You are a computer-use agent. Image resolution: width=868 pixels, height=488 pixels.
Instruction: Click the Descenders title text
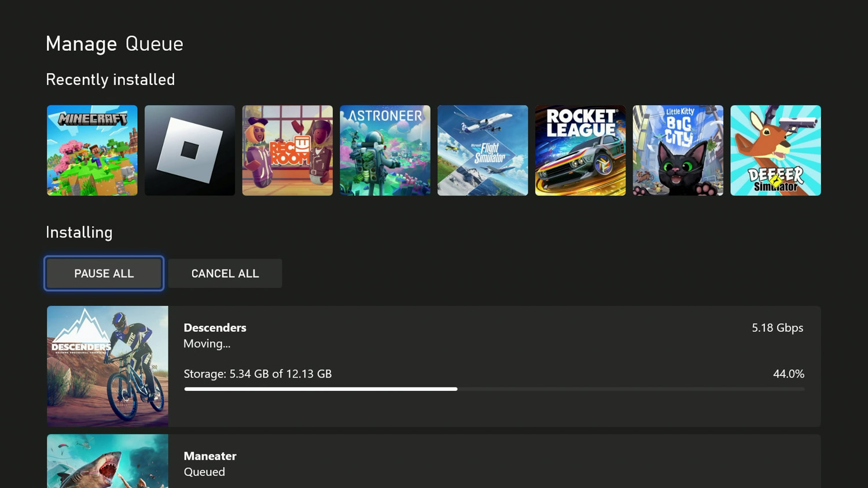[215, 328]
